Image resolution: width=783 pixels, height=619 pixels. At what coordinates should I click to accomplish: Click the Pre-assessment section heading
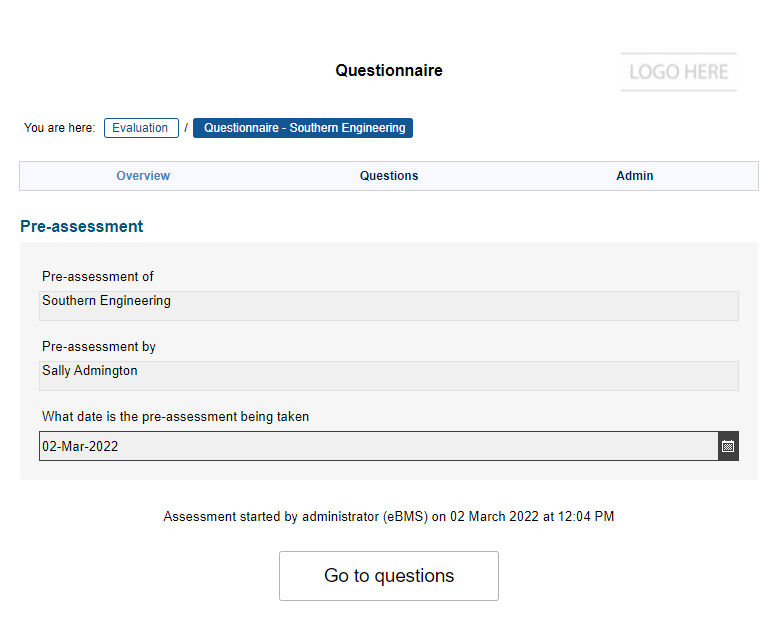click(81, 227)
